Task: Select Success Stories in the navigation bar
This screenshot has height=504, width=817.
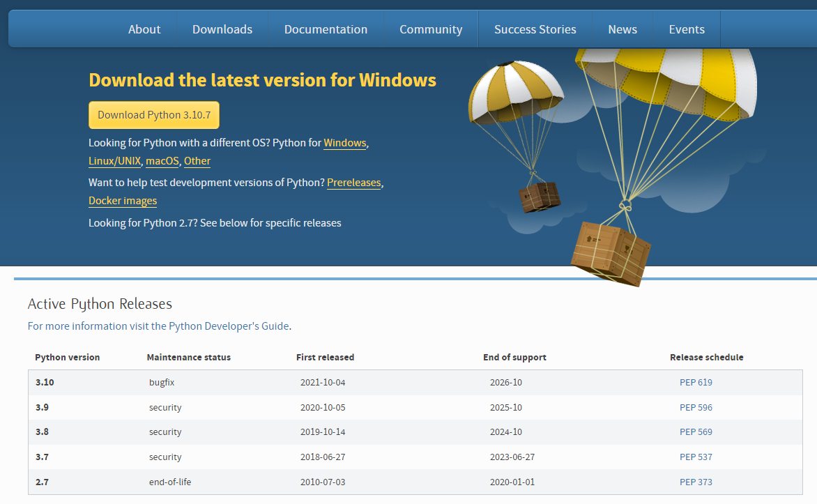Action: coord(535,29)
